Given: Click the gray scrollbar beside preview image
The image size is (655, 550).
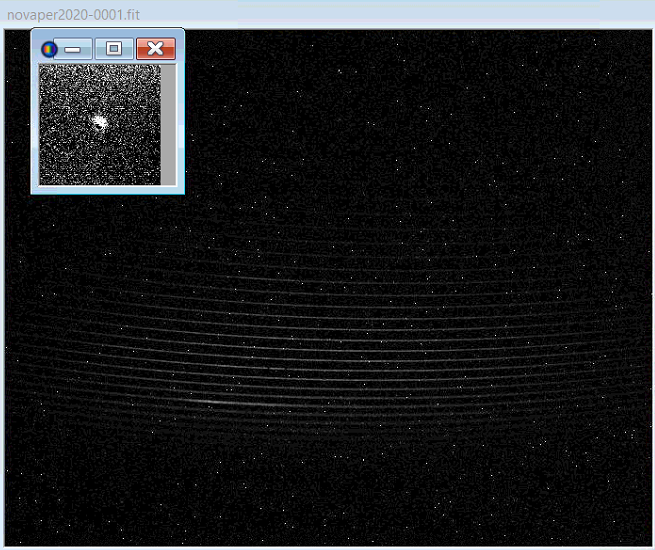Looking at the screenshot, I should (x=168, y=124).
